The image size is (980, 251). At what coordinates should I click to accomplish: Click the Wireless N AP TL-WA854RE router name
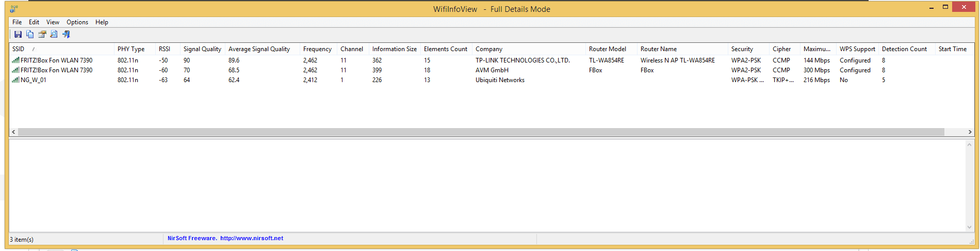coord(678,60)
